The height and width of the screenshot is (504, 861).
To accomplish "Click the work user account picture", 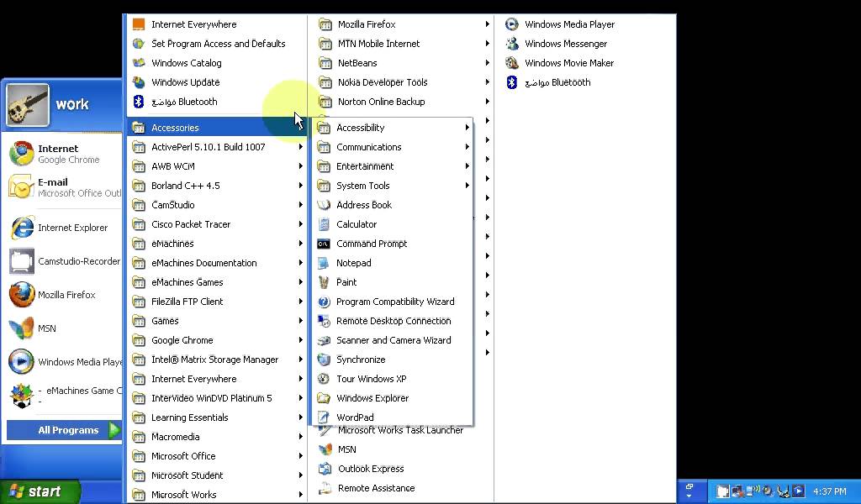I will point(28,105).
